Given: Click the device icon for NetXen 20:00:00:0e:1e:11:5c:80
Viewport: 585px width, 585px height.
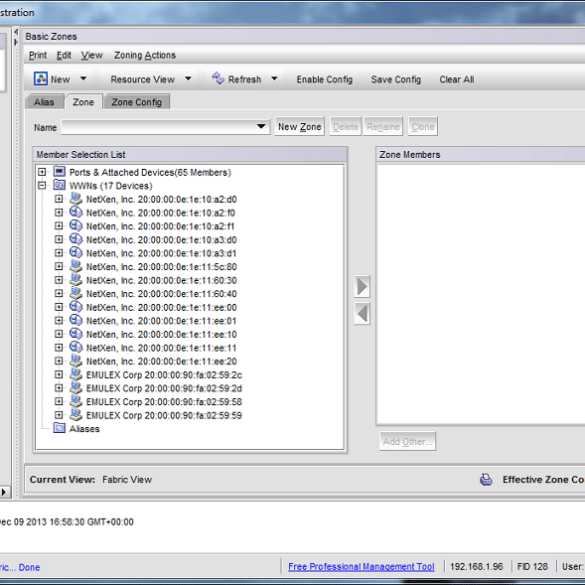Looking at the screenshot, I should [x=76, y=266].
